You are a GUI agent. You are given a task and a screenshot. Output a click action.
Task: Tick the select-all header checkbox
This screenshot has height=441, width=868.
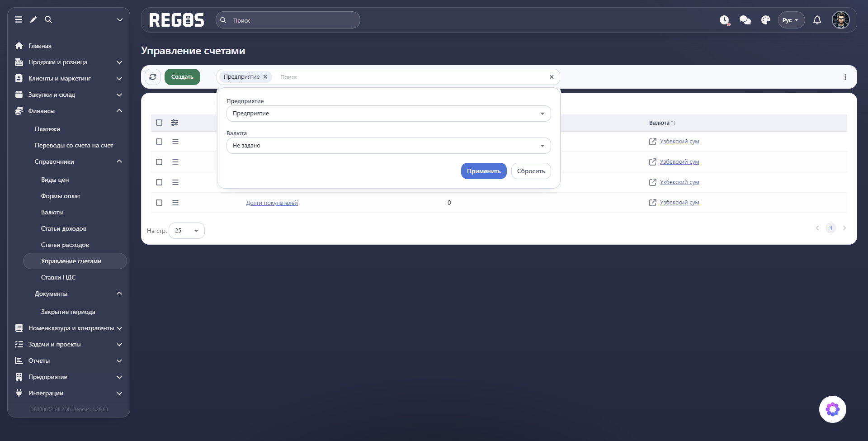(x=159, y=123)
